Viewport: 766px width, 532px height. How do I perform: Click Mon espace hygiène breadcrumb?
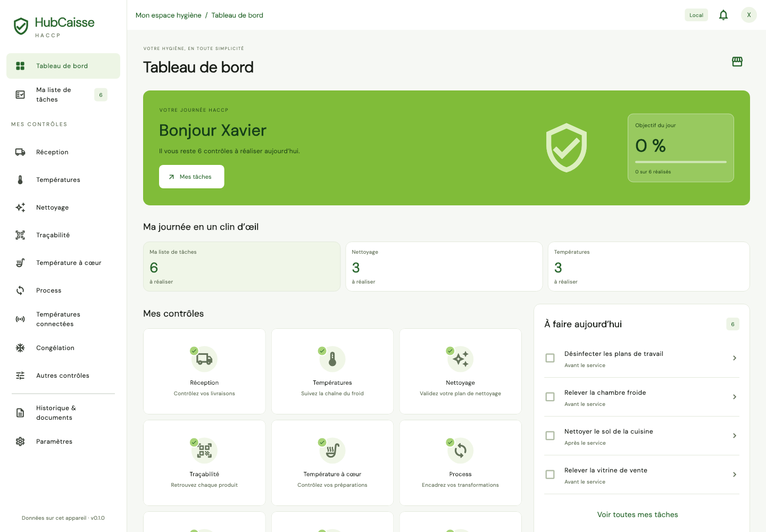168,15
